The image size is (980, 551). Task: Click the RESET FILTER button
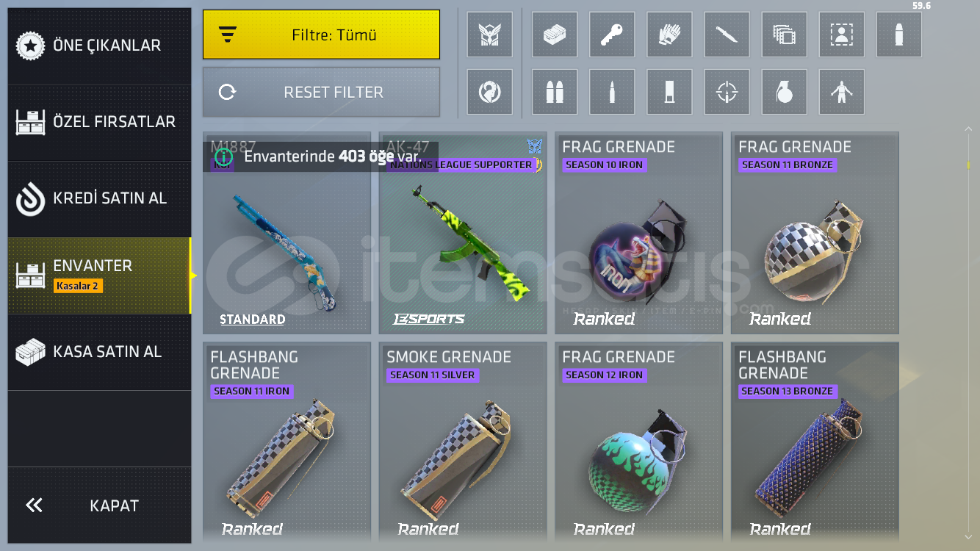click(321, 92)
